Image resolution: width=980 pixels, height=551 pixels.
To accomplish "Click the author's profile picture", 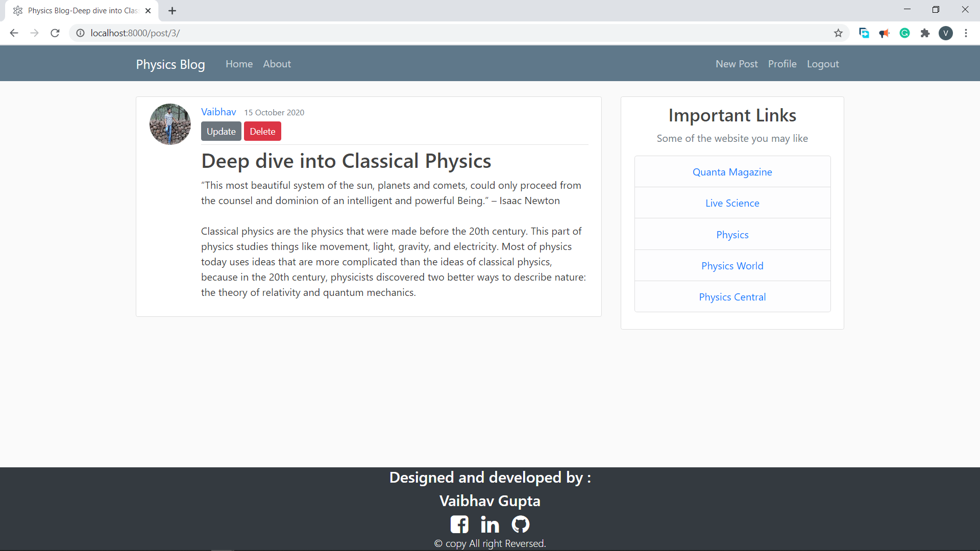I will tap(170, 124).
